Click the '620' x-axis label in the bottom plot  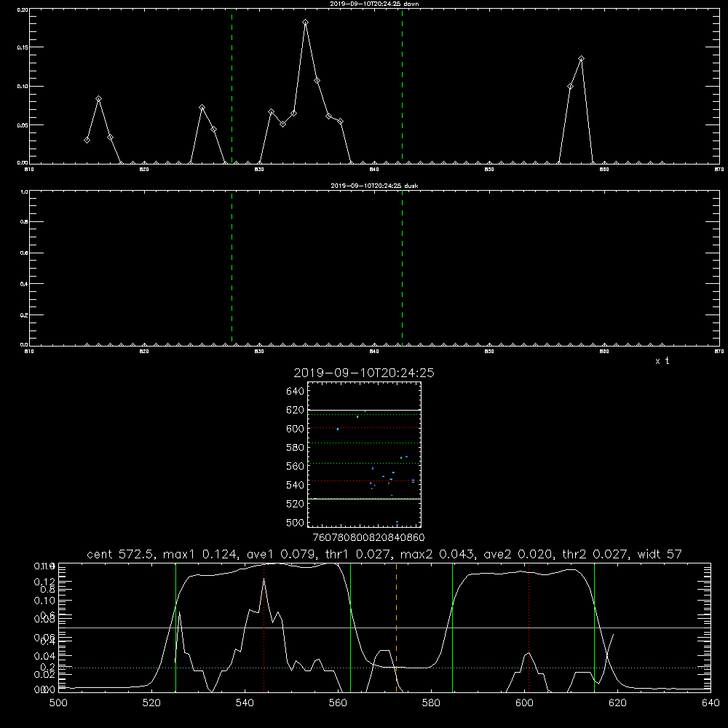pos(617,703)
